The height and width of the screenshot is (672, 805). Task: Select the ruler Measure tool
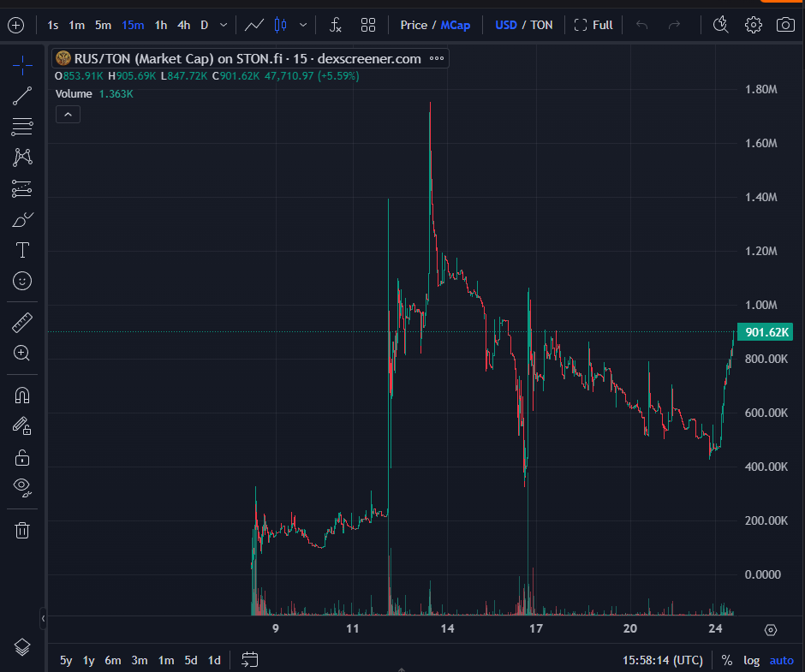pos(22,323)
